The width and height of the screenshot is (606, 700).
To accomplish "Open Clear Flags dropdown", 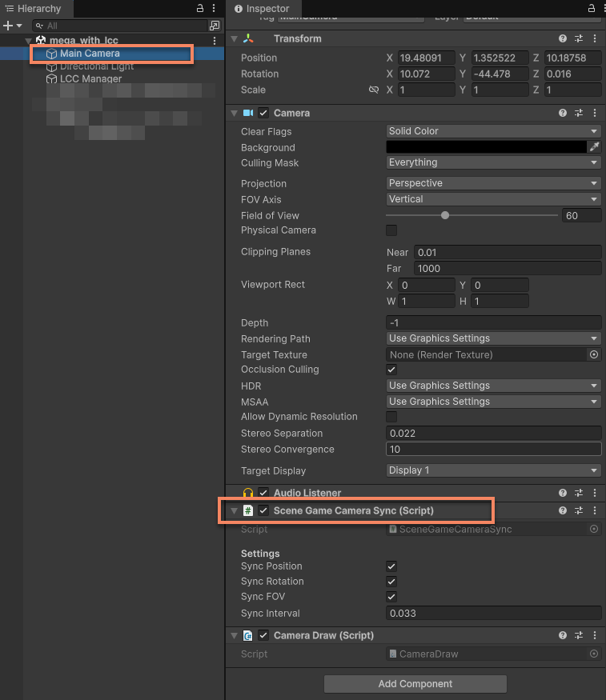I will [493, 131].
